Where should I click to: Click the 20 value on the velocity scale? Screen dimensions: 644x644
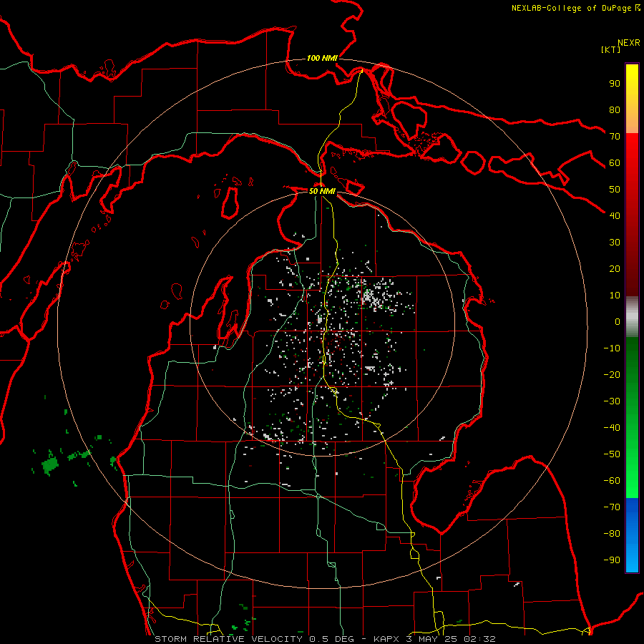[615, 269]
